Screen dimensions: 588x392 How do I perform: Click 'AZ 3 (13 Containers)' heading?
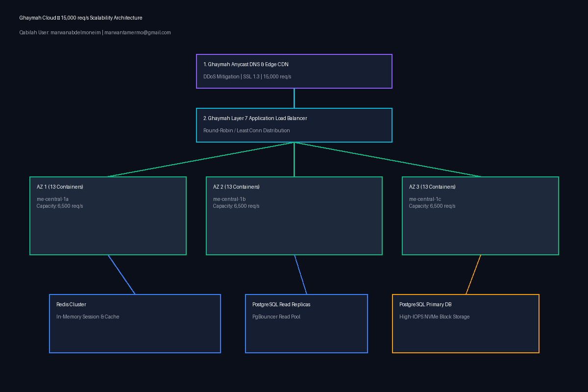coord(432,187)
